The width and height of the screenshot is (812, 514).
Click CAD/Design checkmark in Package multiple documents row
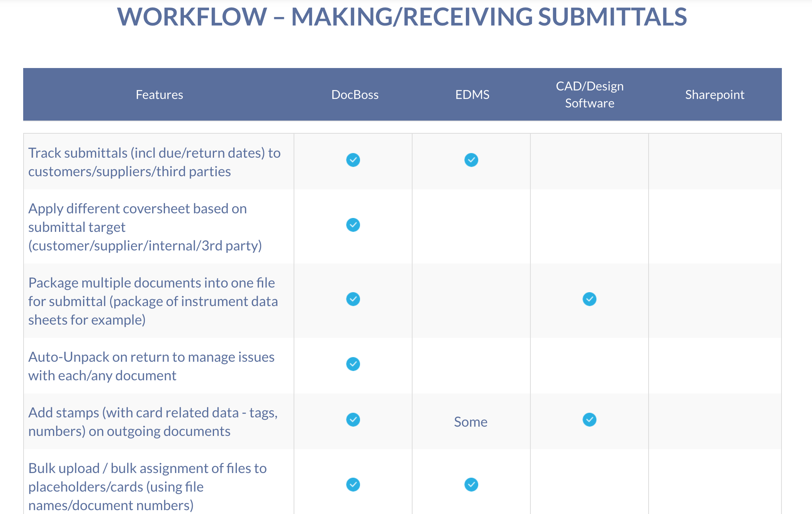(589, 299)
